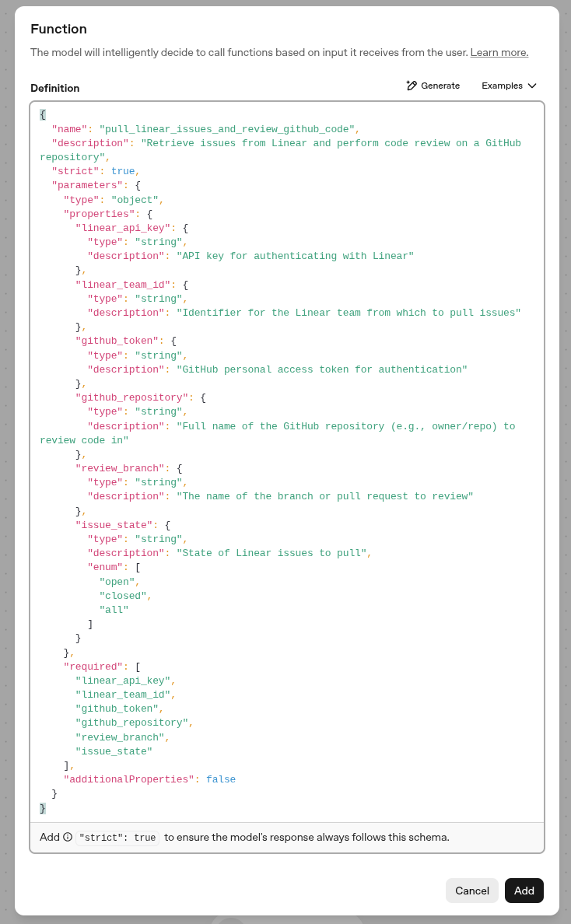Viewport: 571px width, 924px height.
Task: Click the "required" key
Action: tap(93, 667)
